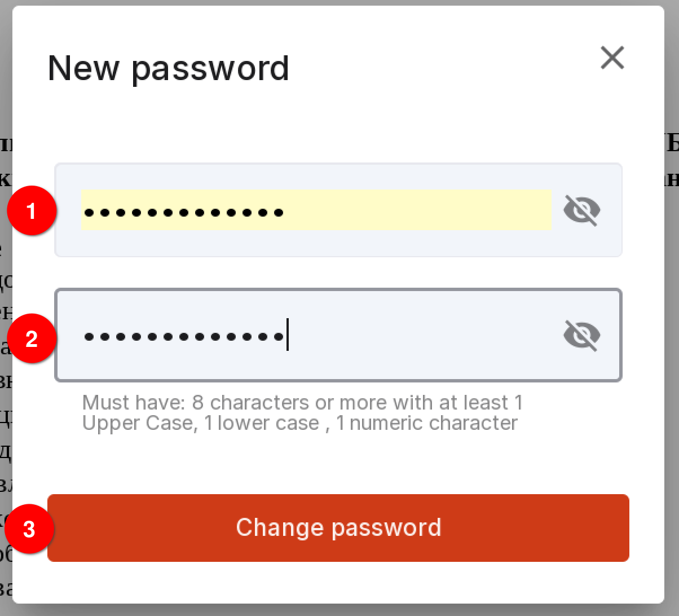Focus the second password confirmation field
The width and height of the screenshot is (679, 616).
coord(338,335)
